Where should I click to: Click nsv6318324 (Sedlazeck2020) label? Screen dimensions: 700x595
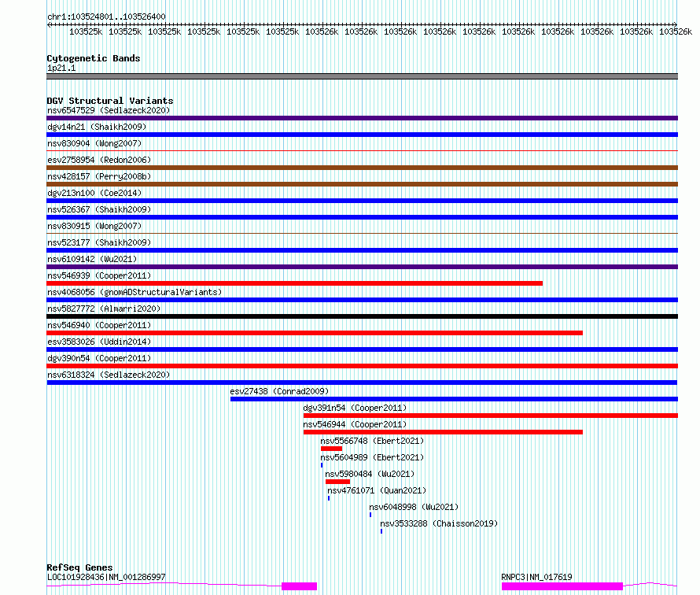click(x=109, y=375)
